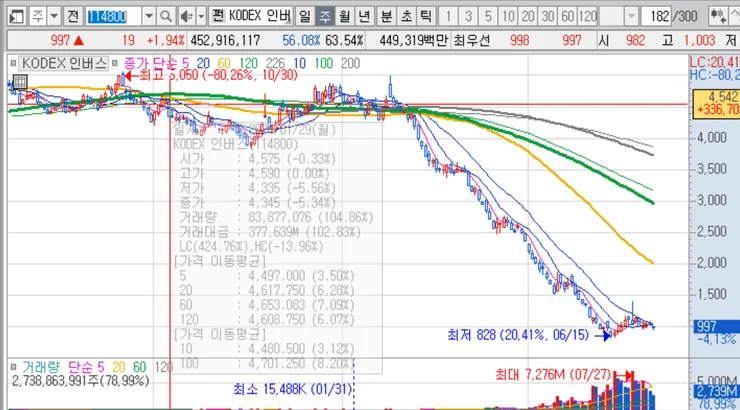
Task: Switch chart to 주 weekly period
Action: coord(325,17)
